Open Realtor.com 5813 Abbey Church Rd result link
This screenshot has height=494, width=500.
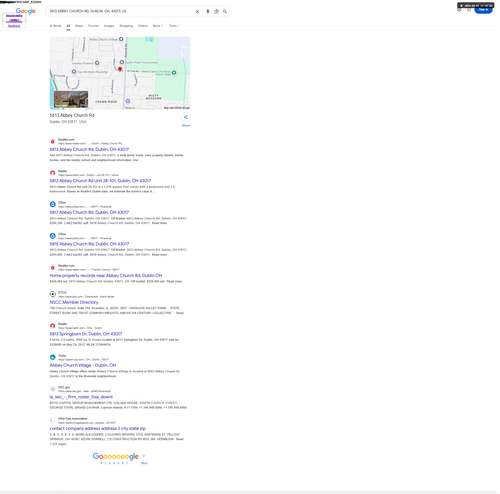pos(89,149)
